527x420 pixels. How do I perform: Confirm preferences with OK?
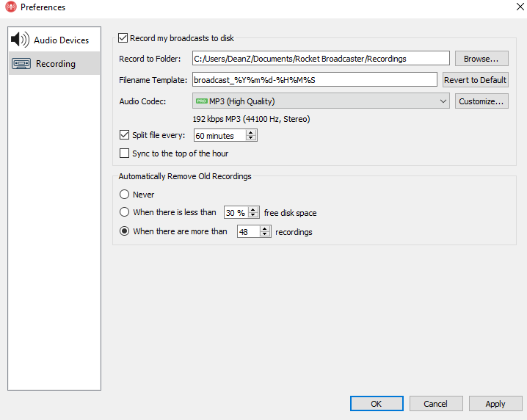tap(377, 404)
